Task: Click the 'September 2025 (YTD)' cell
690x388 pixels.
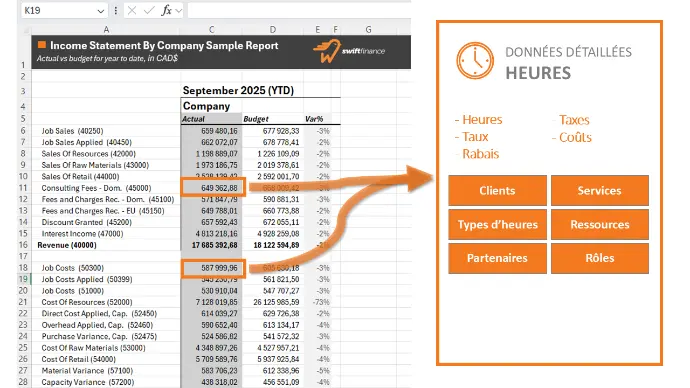Action: [x=239, y=90]
